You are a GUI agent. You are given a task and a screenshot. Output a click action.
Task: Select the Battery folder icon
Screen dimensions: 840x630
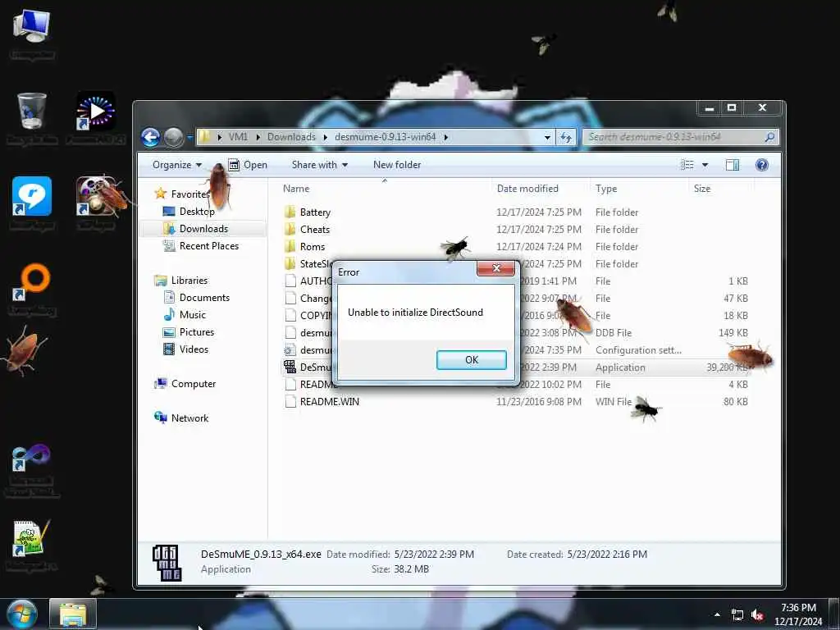pyautogui.click(x=290, y=212)
